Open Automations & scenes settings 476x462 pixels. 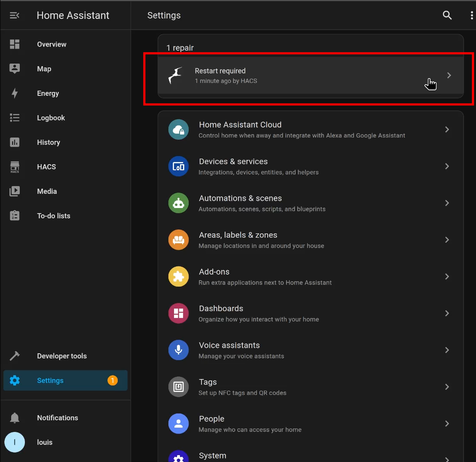311,203
